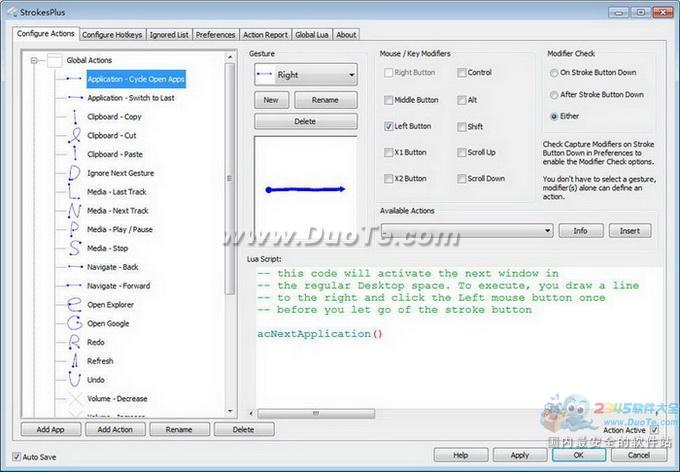680x472 pixels.
Task: Click the Insert button
Action: point(630,230)
